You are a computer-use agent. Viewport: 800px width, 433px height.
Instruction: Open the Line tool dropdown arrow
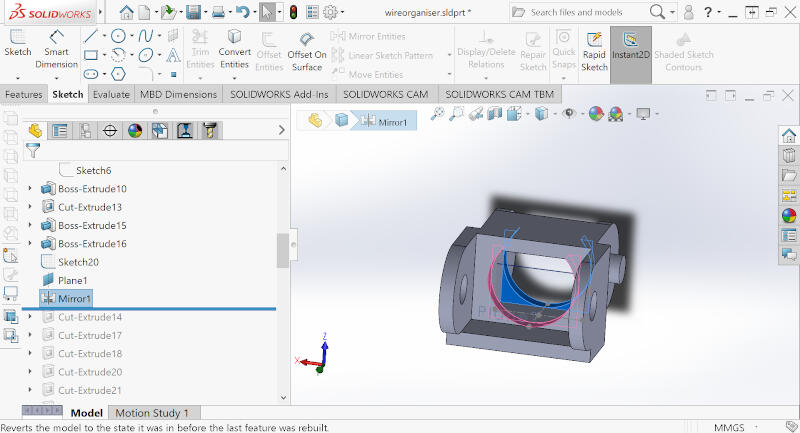click(x=104, y=36)
